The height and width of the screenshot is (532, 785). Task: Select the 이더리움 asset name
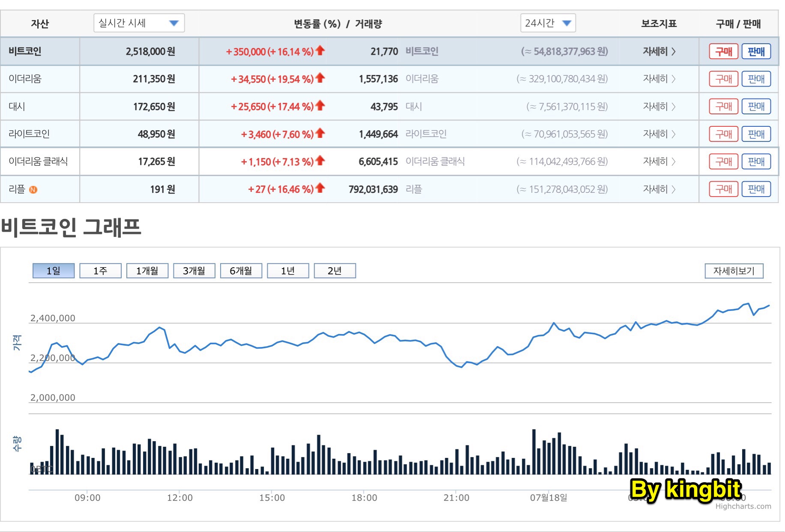click(x=25, y=79)
